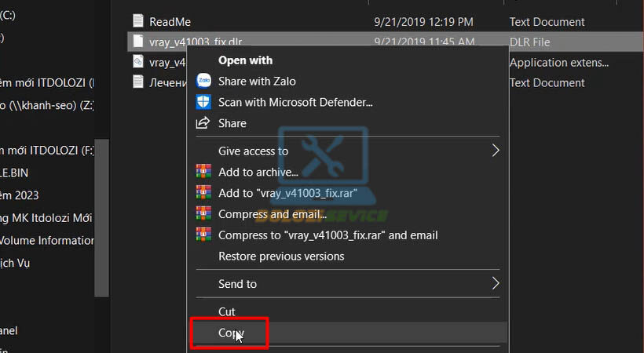This screenshot has height=353, width=644.
Task: Select Scan with Microsoft Defender option
Action: [295, 102]
